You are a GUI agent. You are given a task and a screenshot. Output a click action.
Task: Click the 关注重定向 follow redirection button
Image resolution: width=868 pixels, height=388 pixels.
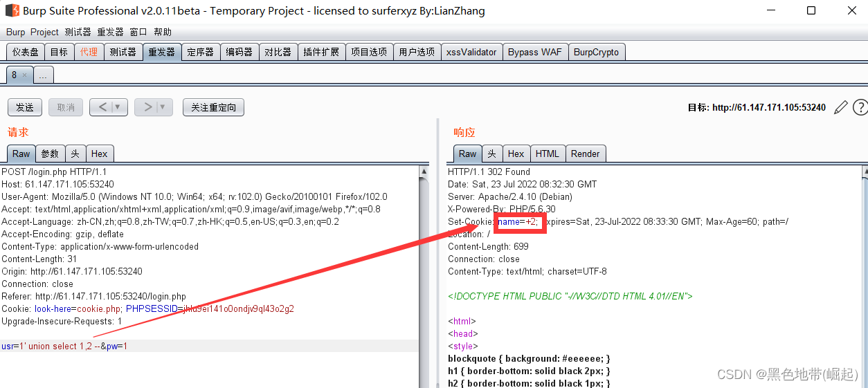213,107
